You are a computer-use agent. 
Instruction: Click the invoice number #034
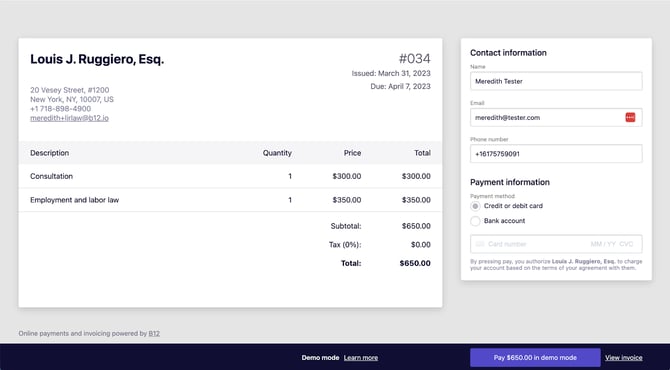point(414,59)
